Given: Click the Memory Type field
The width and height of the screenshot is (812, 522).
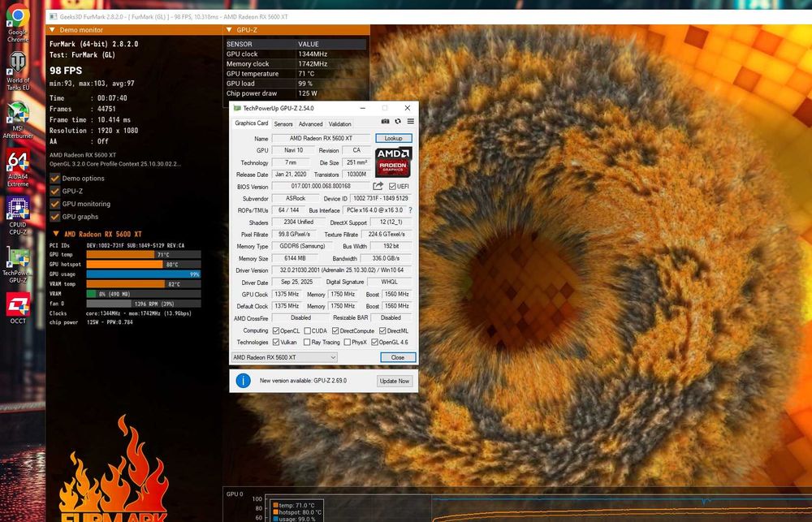Looking at the screenshot, I should coord(302,247).
